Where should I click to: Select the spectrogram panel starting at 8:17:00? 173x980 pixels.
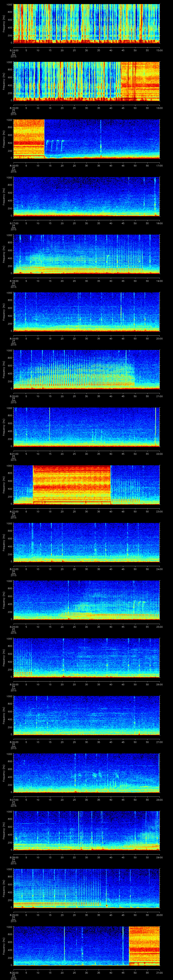point(86,197)
